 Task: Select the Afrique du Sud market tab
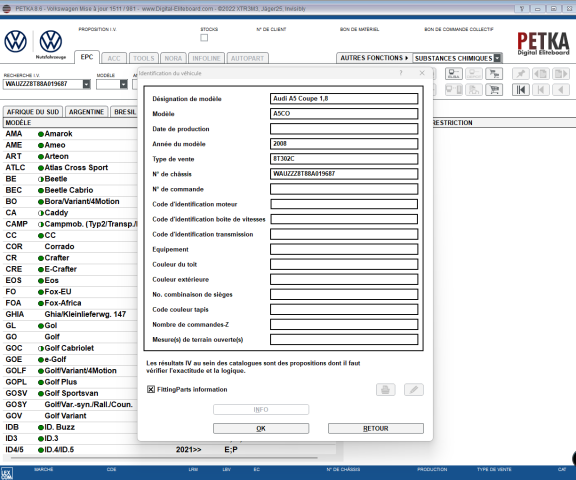click(x=33, y=112)
